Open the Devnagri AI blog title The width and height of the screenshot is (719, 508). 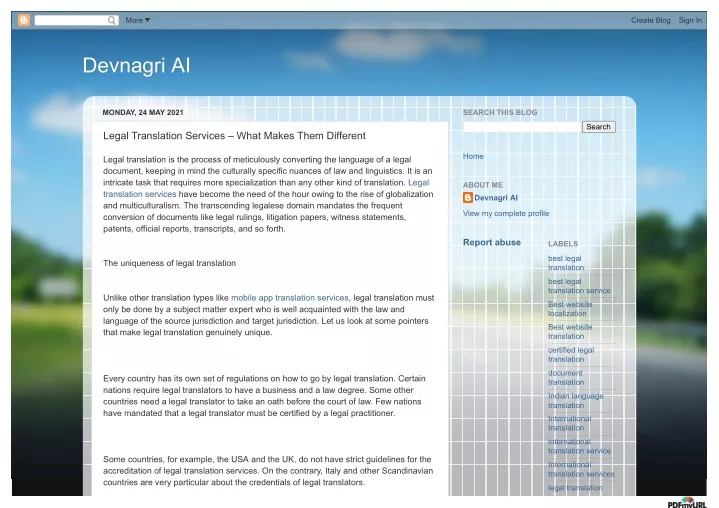pos(136,65)
